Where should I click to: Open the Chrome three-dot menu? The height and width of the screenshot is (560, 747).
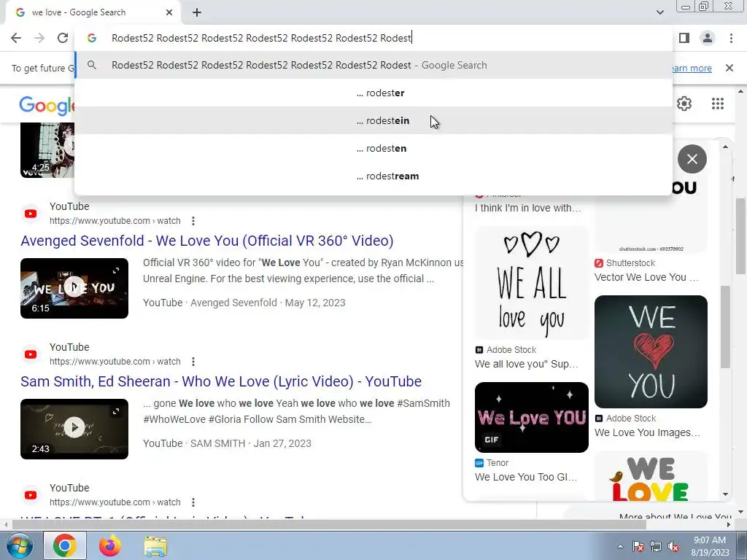731,38
